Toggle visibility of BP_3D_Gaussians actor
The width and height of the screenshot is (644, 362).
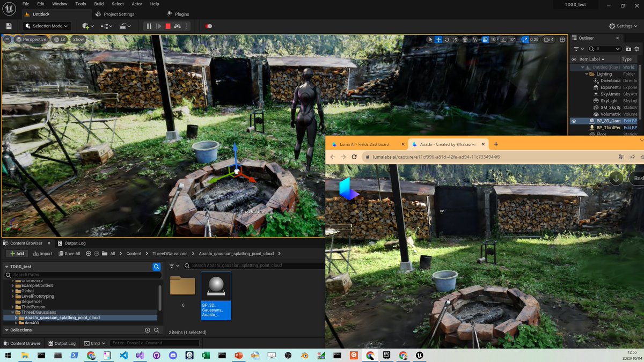click(x=574, y=121)
